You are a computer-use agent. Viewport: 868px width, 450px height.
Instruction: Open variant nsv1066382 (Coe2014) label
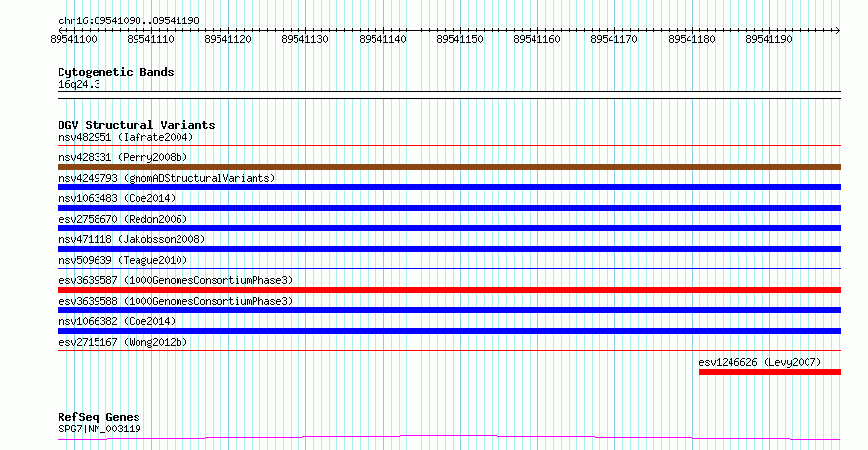tap(117, 321)
